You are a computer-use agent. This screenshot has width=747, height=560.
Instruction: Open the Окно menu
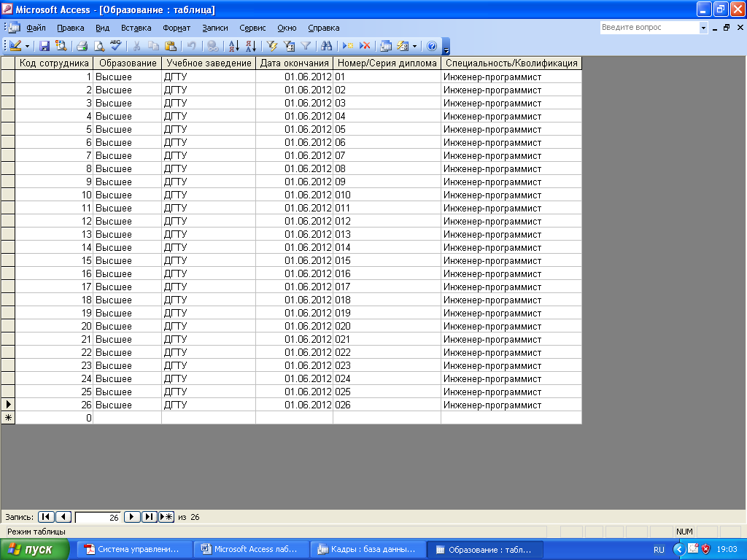pyautogui.click(x=287, y=28)
